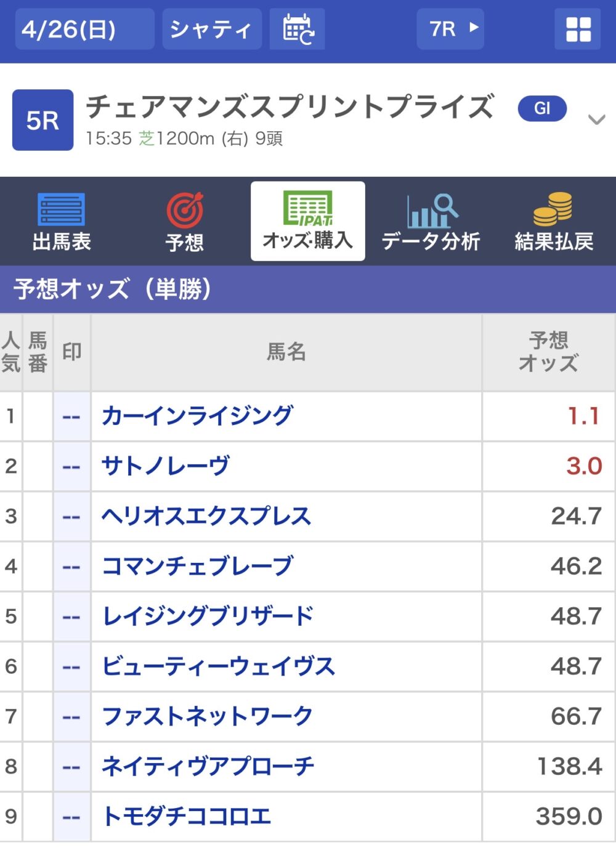Open horse トモダチココロエ
The width and height of the screenshot is (616, 853).
[186, 817]
